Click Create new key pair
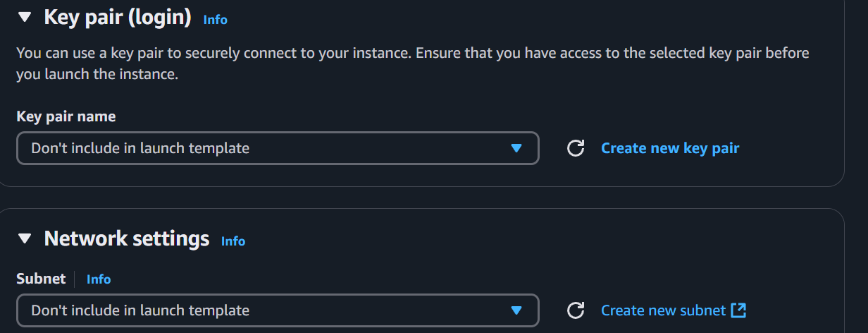Image resolution: width=868 pixels, height=333 pixels. pyautogui.click(x=670, y=148)
